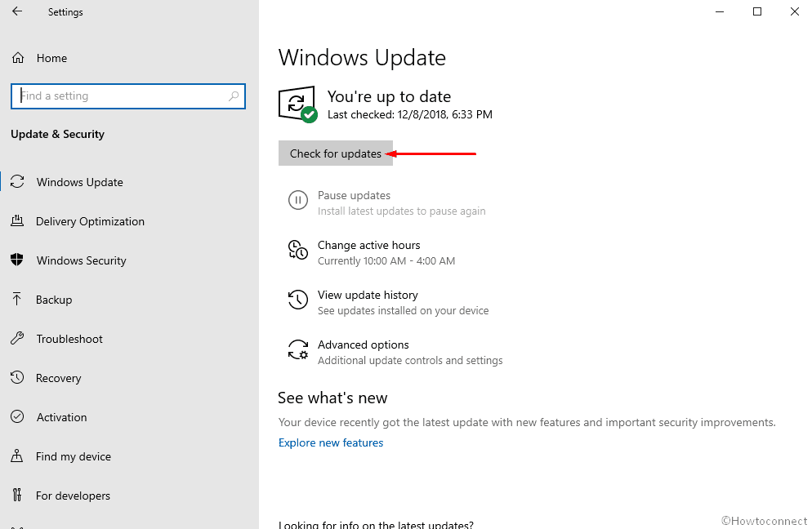Image resolution: width=812 pixels, height=529 pixels.
Task: Open the Explore new features link
Action: pos(331,442)
